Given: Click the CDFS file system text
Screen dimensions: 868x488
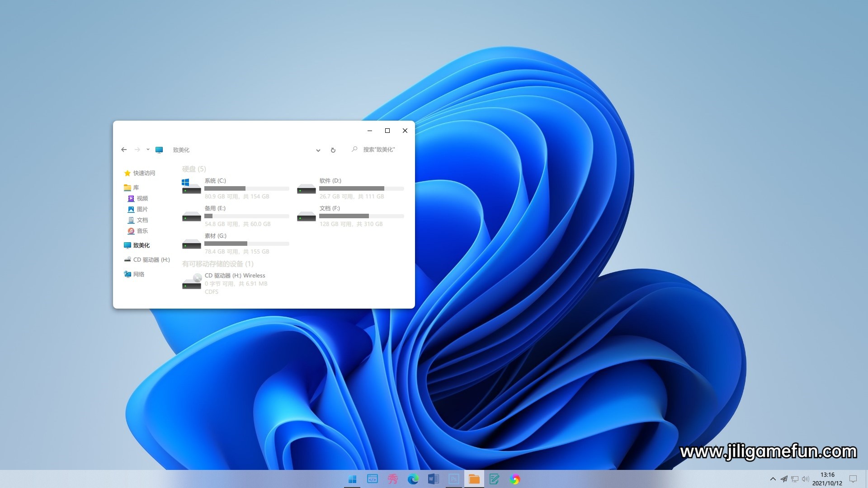Looking at the screenshot, I should (212, 292).
